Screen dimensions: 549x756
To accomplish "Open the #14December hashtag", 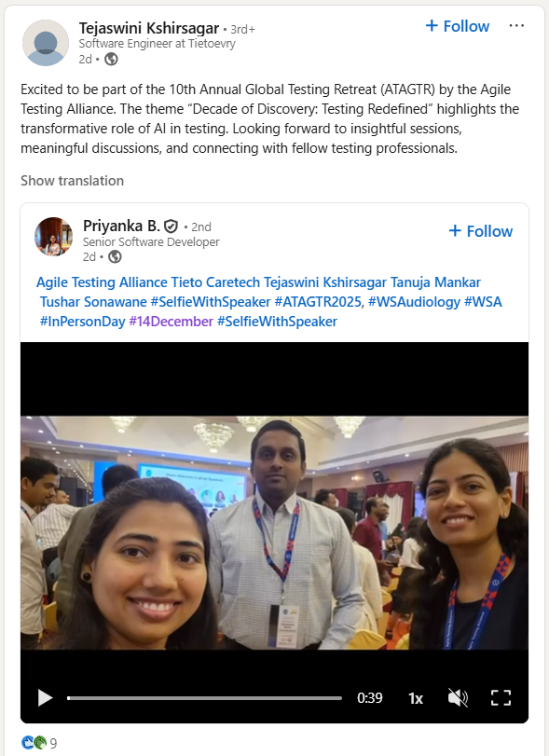I will pos(171,322).
